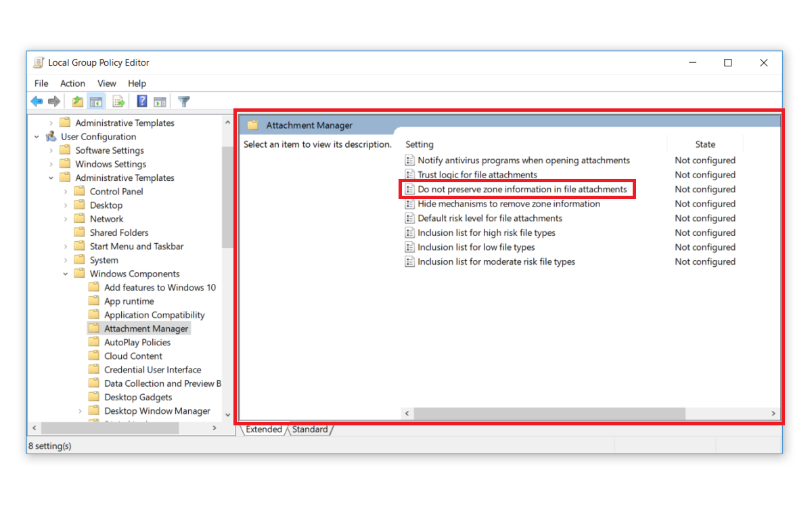
Task: Select Credential User Interface in tree
Action: (x=152, y=370)
